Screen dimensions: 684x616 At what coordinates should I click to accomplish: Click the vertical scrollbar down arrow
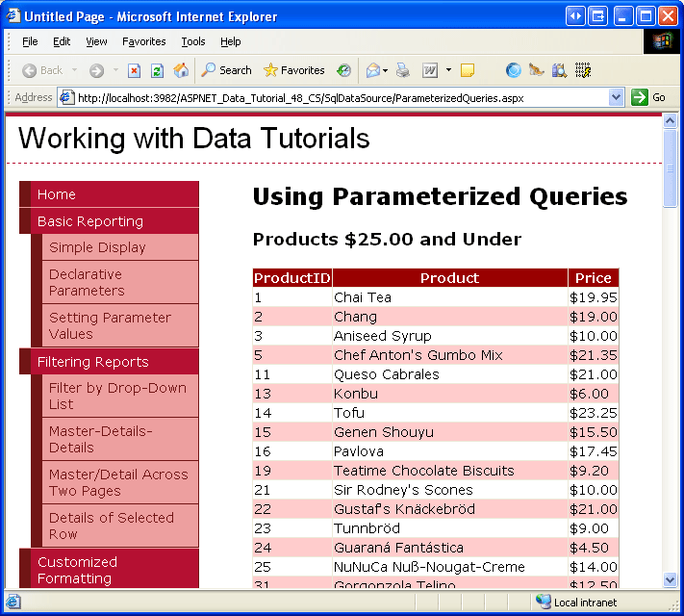(671, 579)
